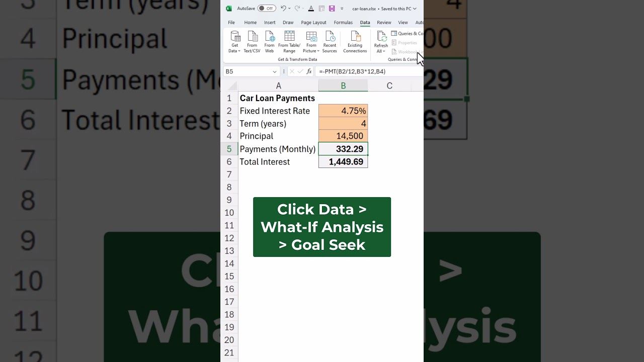Viewport: 644px width, 362px height.
Task: Open the Draw tab
Action: click(x=288, y=23)
